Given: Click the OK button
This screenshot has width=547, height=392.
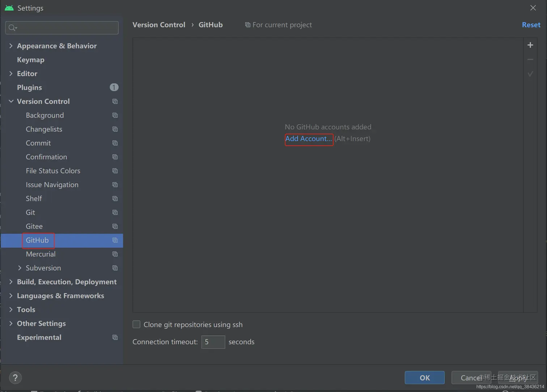Looking at the screenshot, I should coord(425,378).
